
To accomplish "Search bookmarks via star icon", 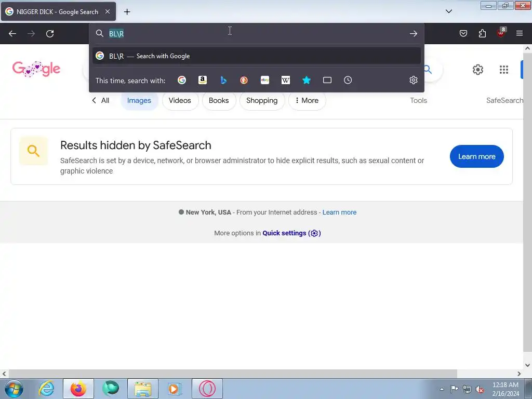I will 307,80.
